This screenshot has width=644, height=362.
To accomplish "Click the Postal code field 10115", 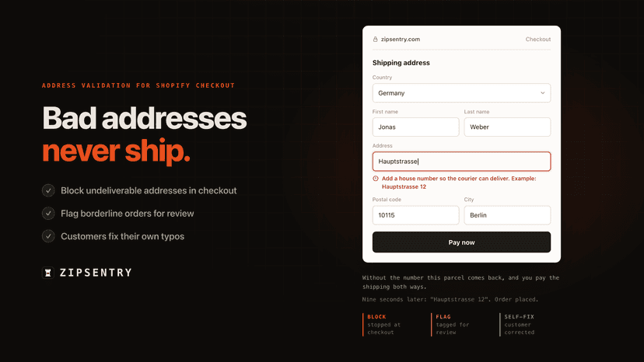I will pyautogui.click(x=415, y=215).
